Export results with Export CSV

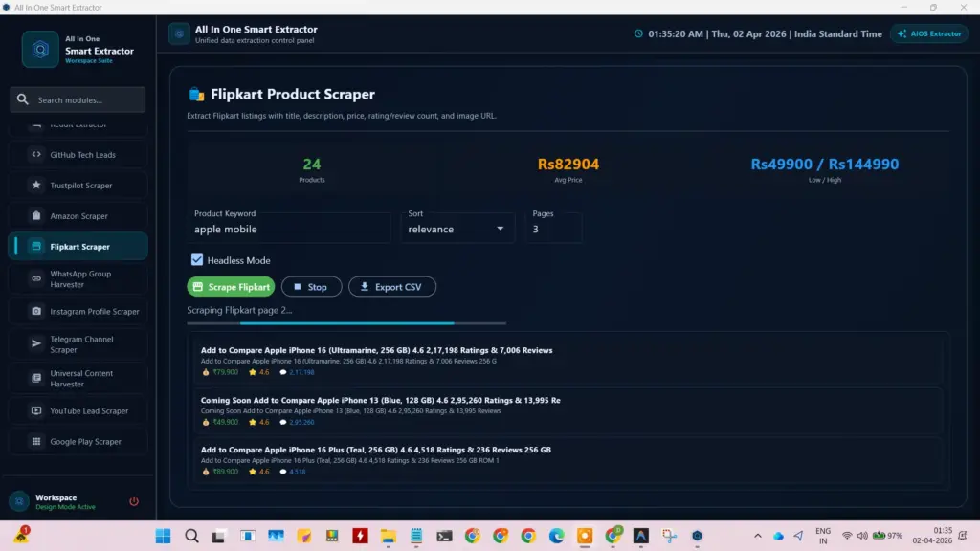(x=391, y=287)
